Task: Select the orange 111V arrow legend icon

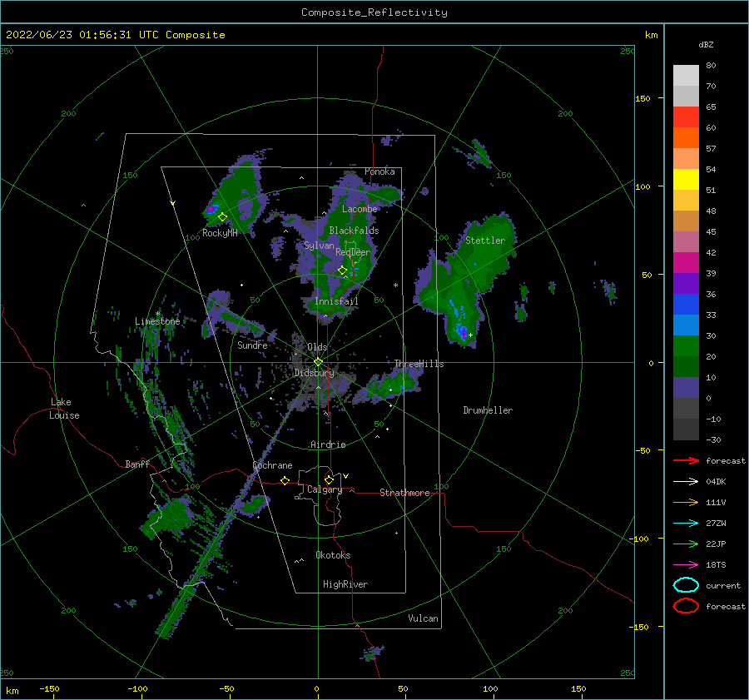Action: pos(686,502)
